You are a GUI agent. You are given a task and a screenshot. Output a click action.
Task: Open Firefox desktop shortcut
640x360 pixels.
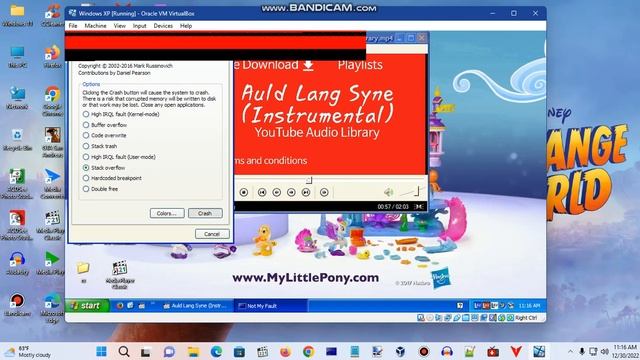[53, 57]
